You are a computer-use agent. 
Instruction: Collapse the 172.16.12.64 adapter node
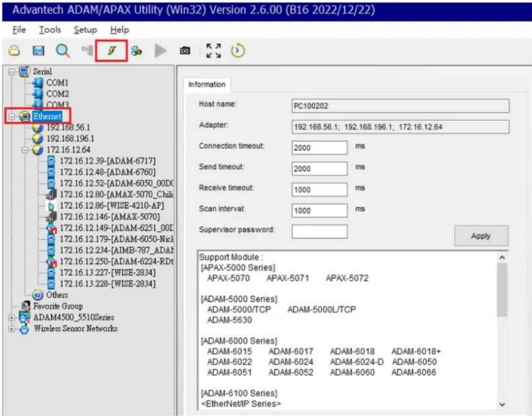tap(25, 150)
